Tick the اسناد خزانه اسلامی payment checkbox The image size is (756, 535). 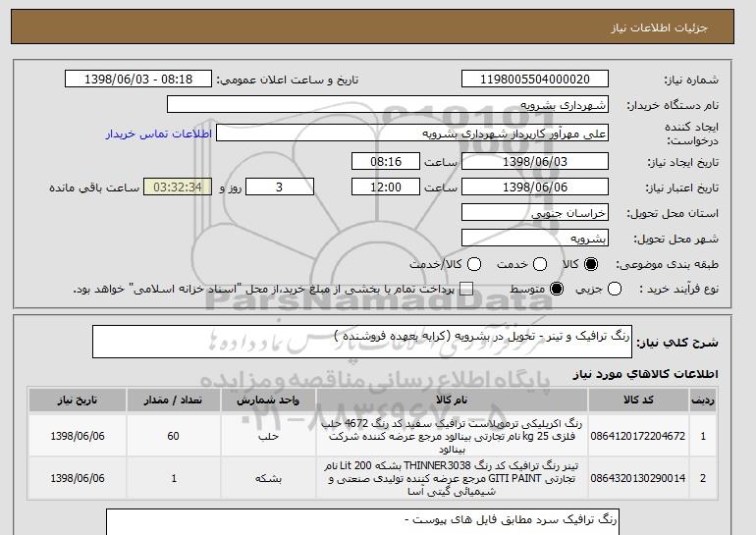466,290
